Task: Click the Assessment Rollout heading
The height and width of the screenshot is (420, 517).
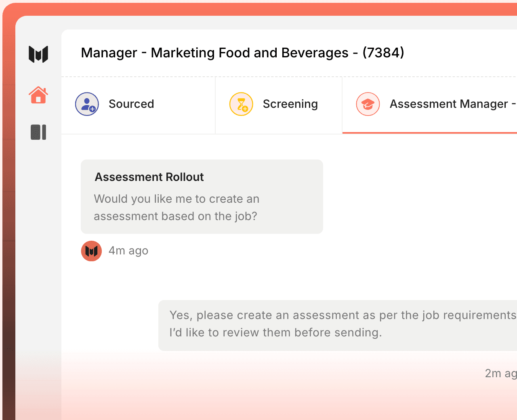Action: pos(149,177)
